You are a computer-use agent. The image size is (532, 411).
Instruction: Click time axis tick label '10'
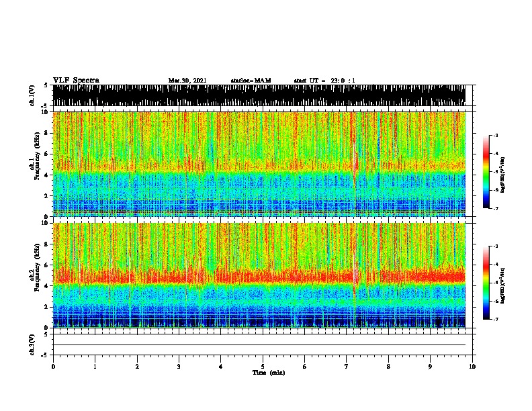472,367
